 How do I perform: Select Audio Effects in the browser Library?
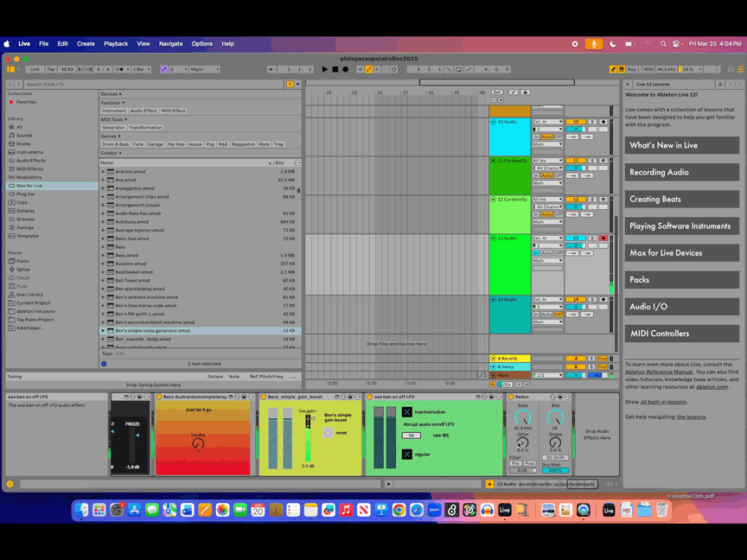pos(31,161)
